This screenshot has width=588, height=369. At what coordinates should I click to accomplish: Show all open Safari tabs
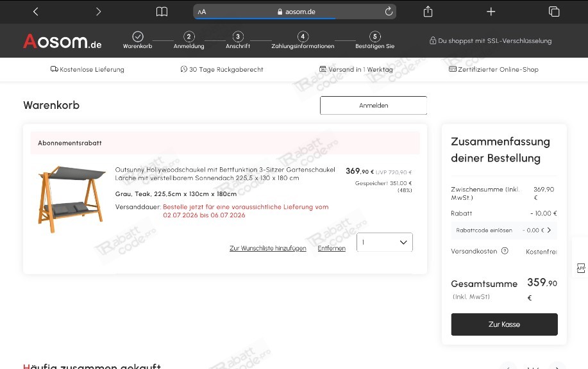pos(554,12)
